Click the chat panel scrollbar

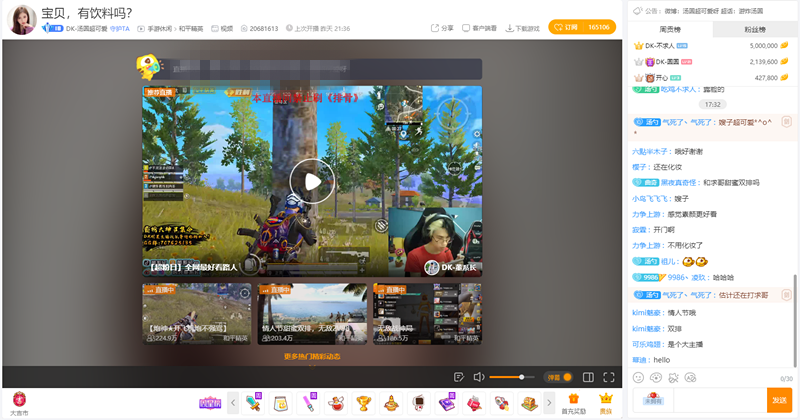[x=794, y=320]
